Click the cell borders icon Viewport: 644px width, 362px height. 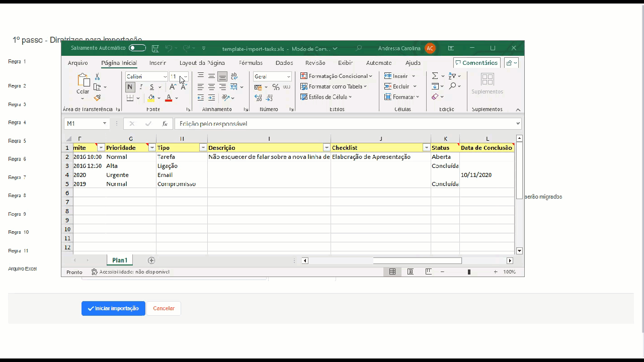point(130,98)
